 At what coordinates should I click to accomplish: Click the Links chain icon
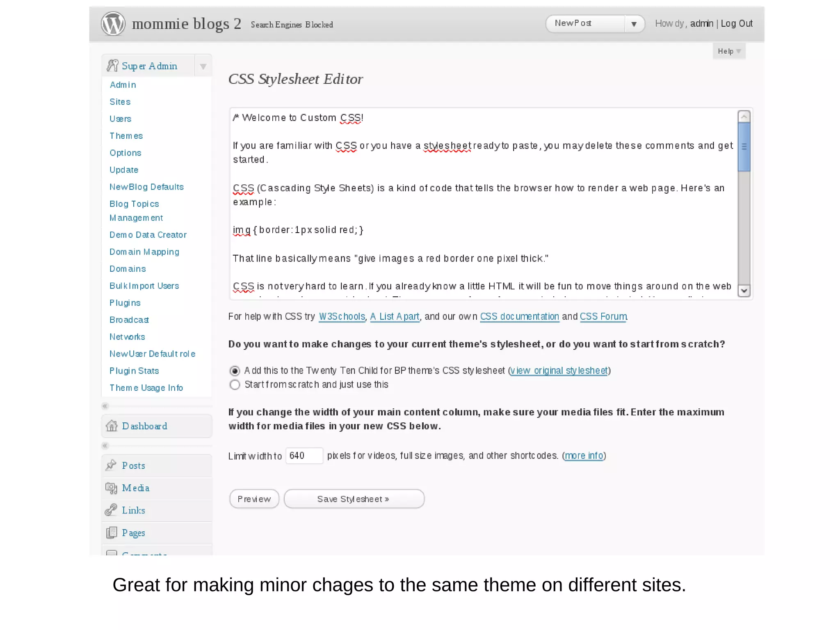111,510
